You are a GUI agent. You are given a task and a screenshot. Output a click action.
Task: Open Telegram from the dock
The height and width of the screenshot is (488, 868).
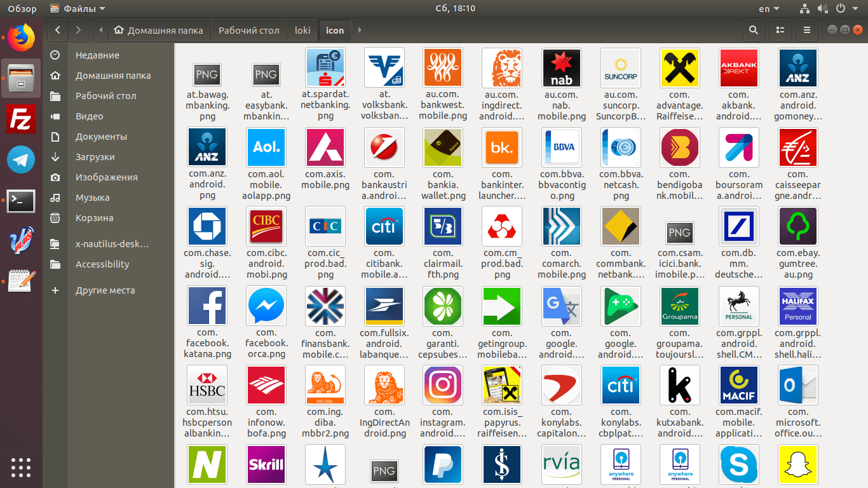point(21,160)
